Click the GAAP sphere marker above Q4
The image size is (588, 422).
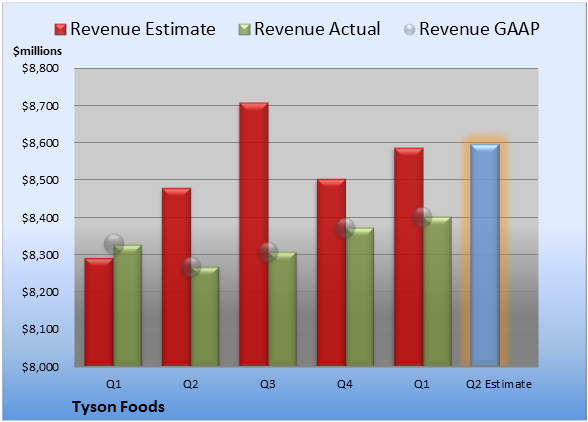coord(345,228)
